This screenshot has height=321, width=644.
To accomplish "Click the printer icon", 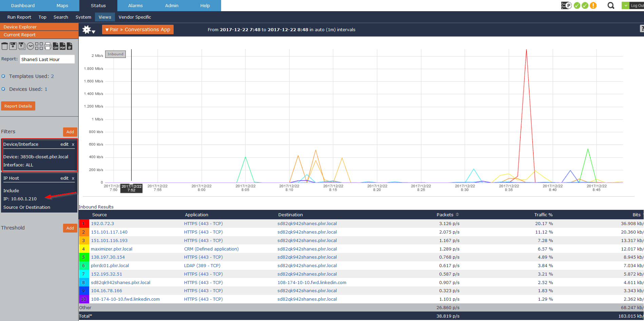I will (x=48, y=46).
